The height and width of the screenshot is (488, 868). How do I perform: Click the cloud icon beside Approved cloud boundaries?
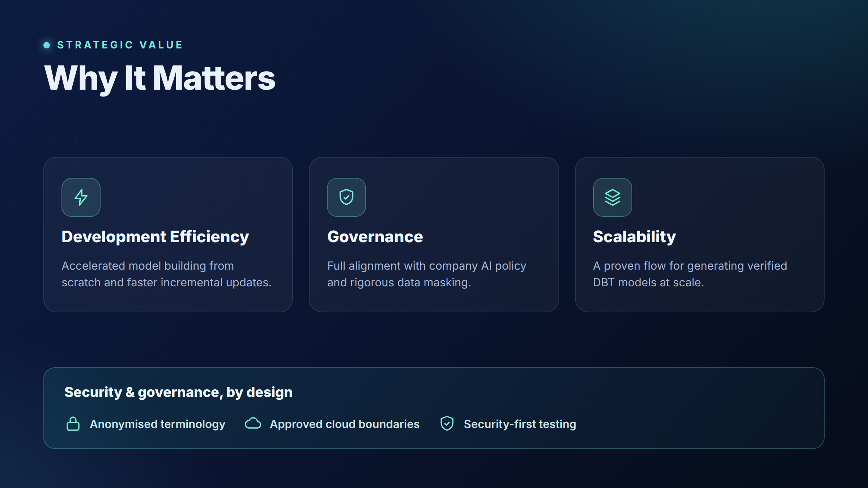[x=253, y=424]
